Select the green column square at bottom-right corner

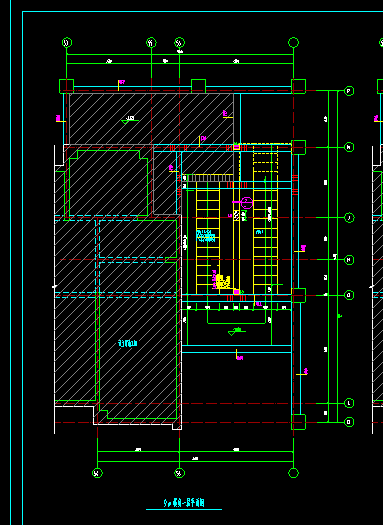[298, 422]
